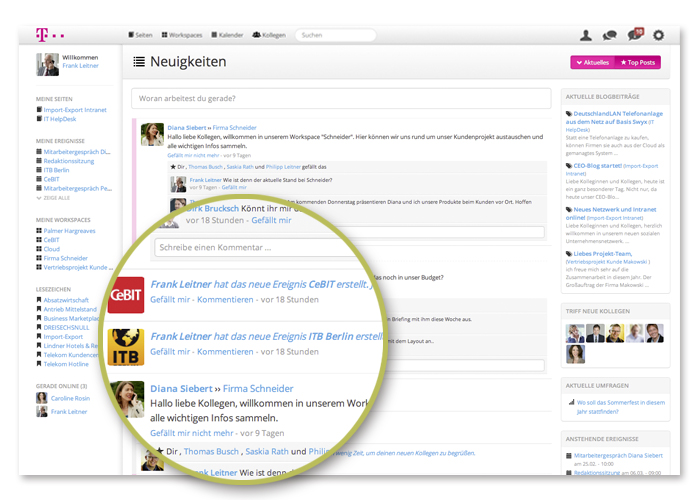Open Saskia Rath profile in magnified likes
The width and height of the screenshot is (700, 500).
(x=267, y=451)
